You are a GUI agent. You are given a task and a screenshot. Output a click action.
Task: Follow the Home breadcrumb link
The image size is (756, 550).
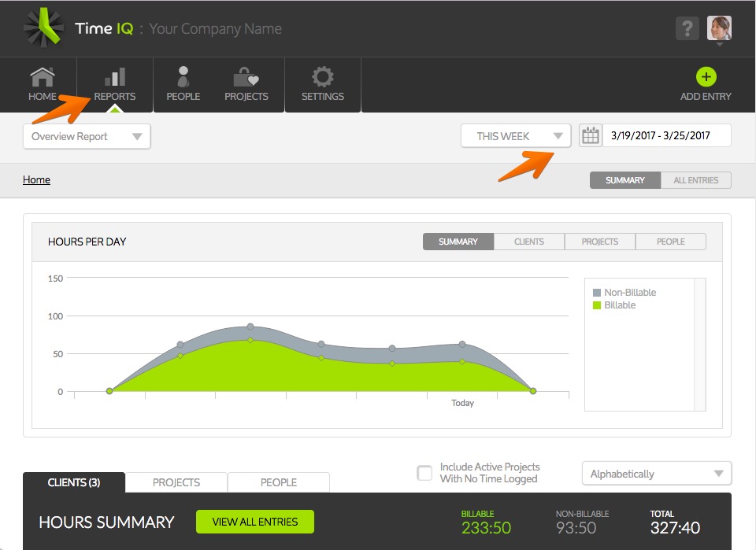tap(37, 179)
